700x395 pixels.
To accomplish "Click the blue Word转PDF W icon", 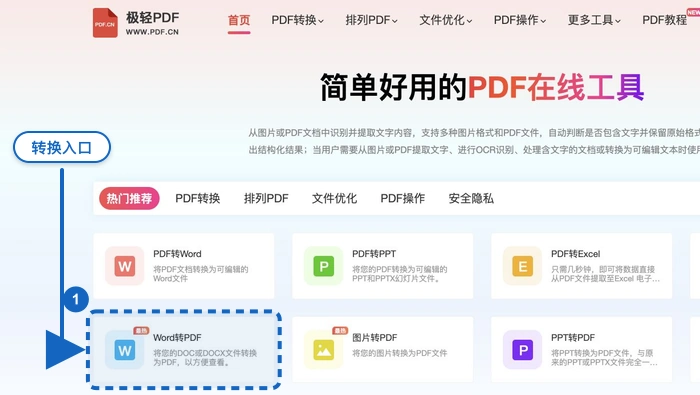I will tap(125, 350).
